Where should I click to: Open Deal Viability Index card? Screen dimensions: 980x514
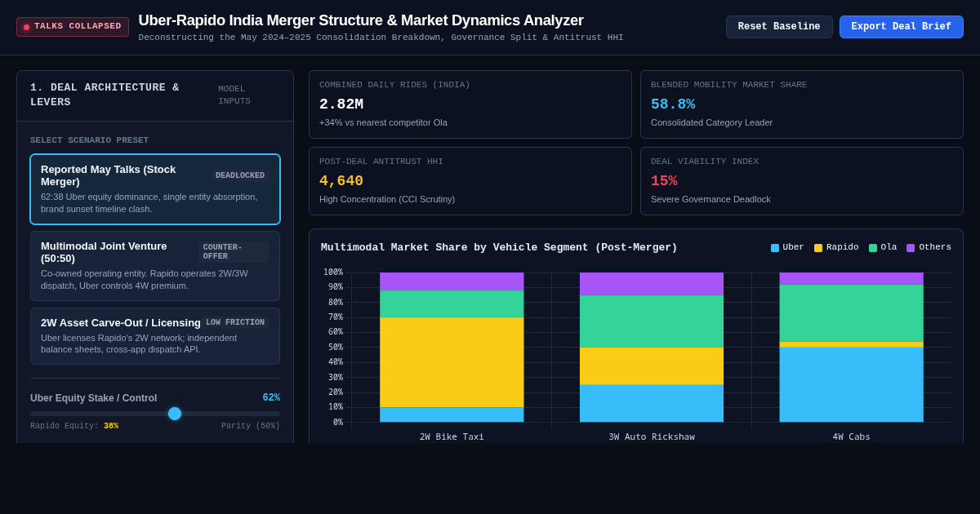[x=802, y=181]
